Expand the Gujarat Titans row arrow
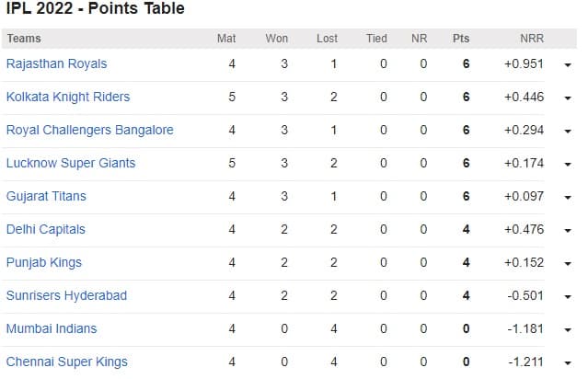This screenshot has height=379, width=588. (568, 198)
